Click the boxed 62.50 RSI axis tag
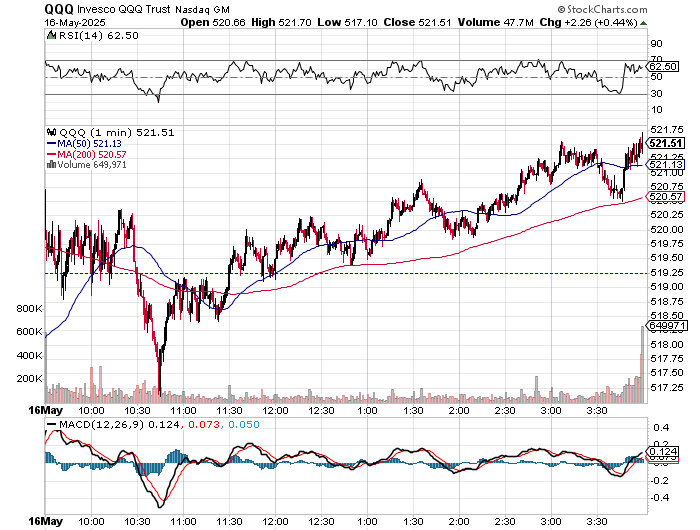Viewport: 700px width, 530px height. coord(663,67)
